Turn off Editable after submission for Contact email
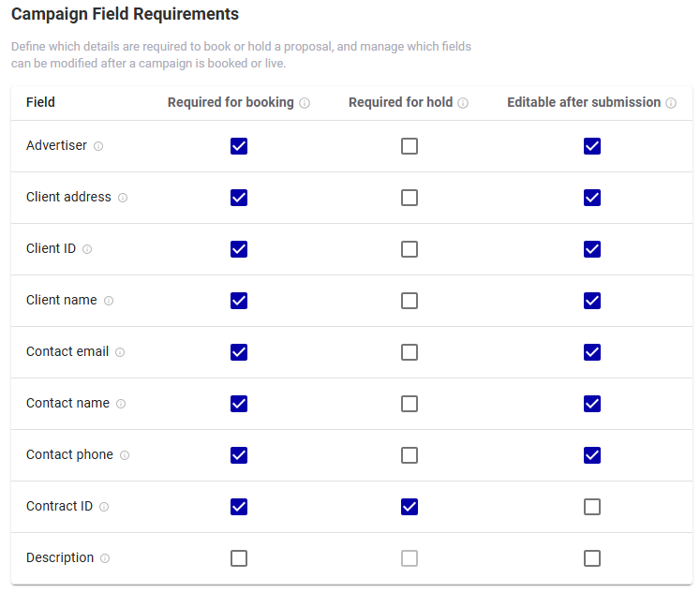The width and height of the screenshot is (700, 593). pyautogui.click(x=591, y=352)
